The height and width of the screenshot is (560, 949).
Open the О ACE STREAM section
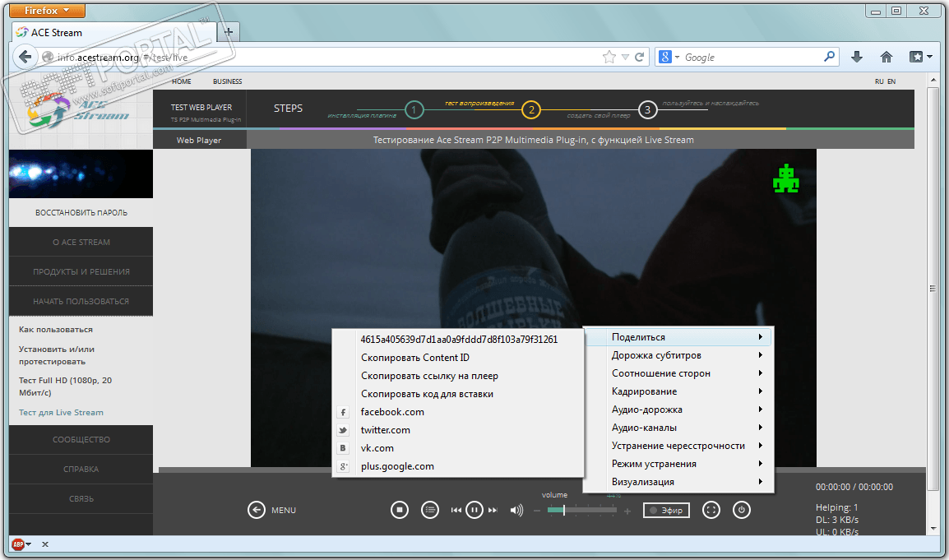pyautogui.click(x=81, y=242)
